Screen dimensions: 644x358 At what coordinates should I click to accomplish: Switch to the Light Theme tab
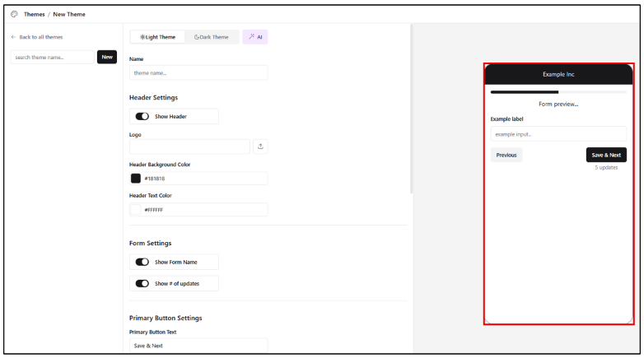(157, 37)
